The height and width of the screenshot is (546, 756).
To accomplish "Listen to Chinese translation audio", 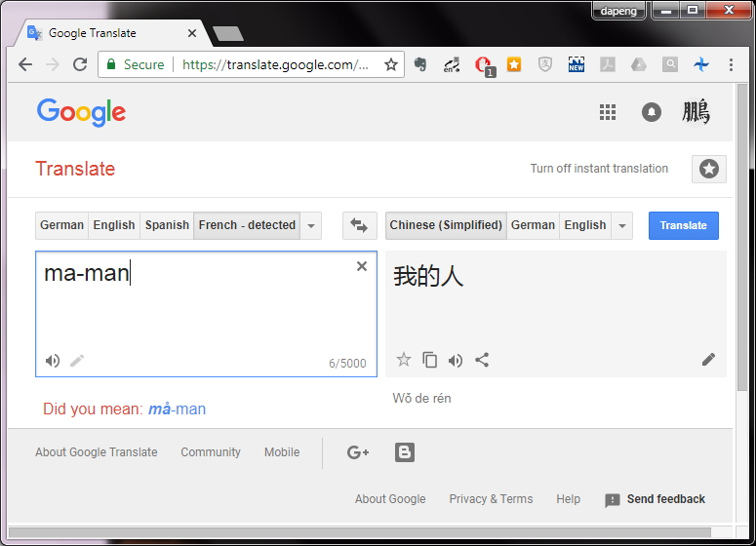I will tap(456, 361).
